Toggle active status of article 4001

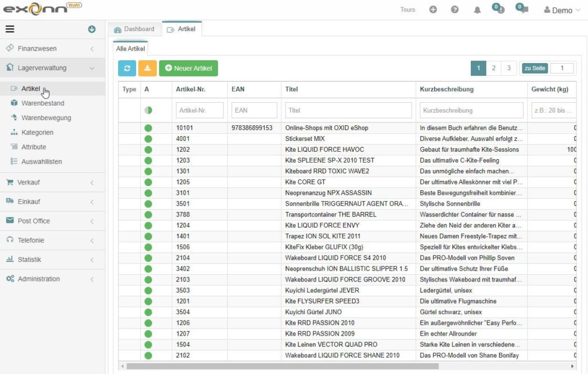click(148, 139)
